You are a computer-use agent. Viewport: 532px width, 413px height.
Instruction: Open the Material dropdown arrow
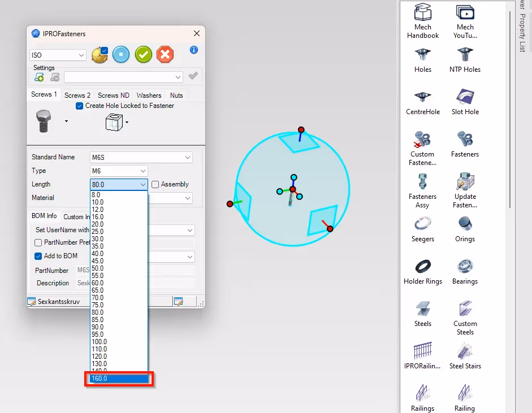pyautogui.click(x=187, y=198)
